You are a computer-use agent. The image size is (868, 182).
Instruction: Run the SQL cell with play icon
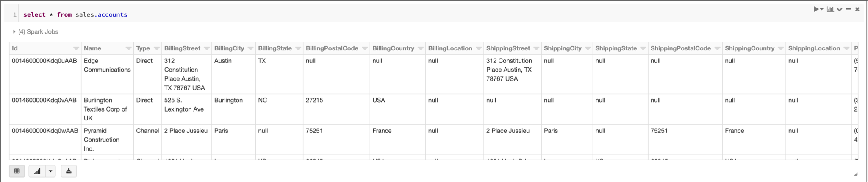click(x=816, y=9)
